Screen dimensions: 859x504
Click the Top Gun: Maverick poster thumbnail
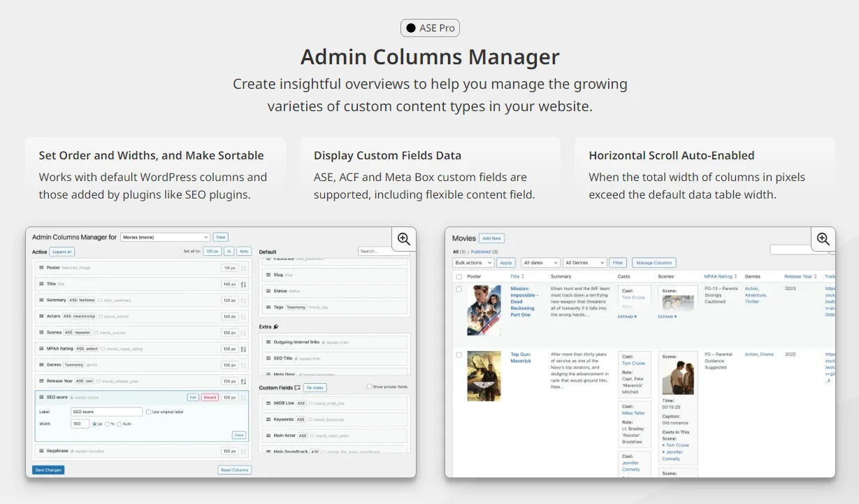click(484, 376)
